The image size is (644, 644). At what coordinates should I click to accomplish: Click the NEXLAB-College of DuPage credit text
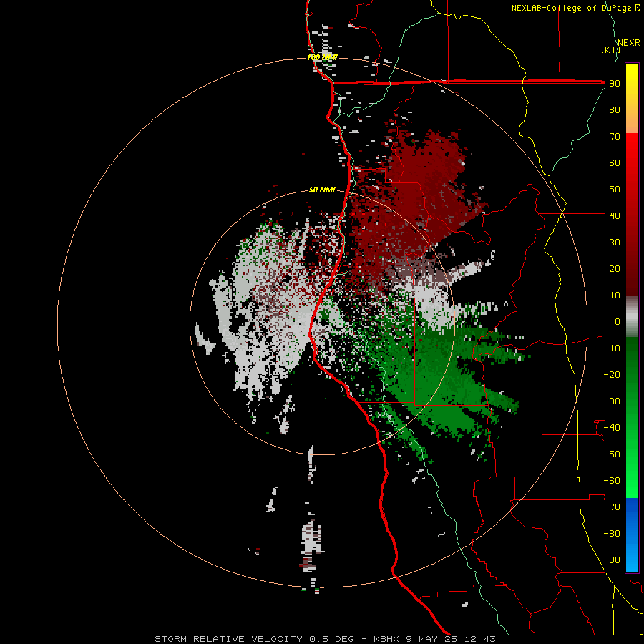tap(576, 8)
